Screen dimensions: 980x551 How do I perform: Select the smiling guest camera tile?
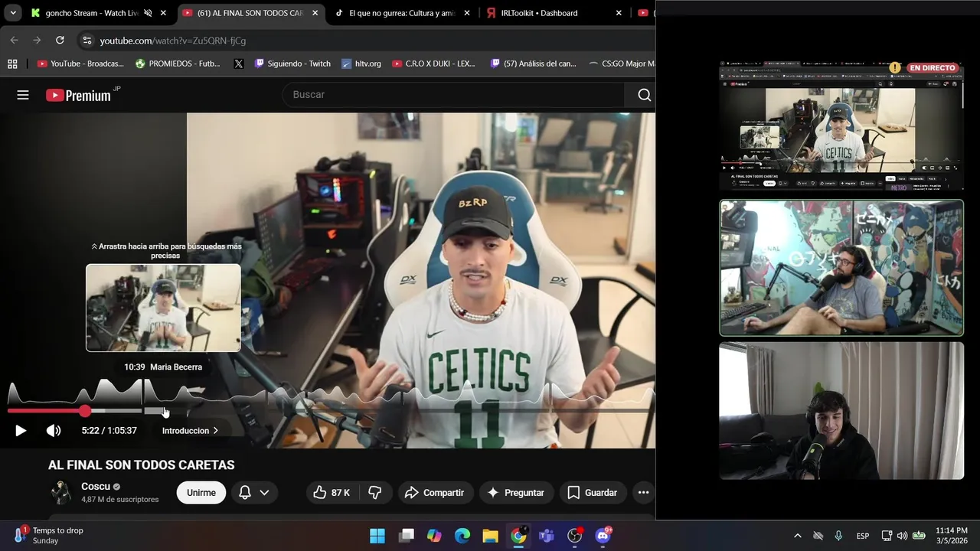click(841, 411)
